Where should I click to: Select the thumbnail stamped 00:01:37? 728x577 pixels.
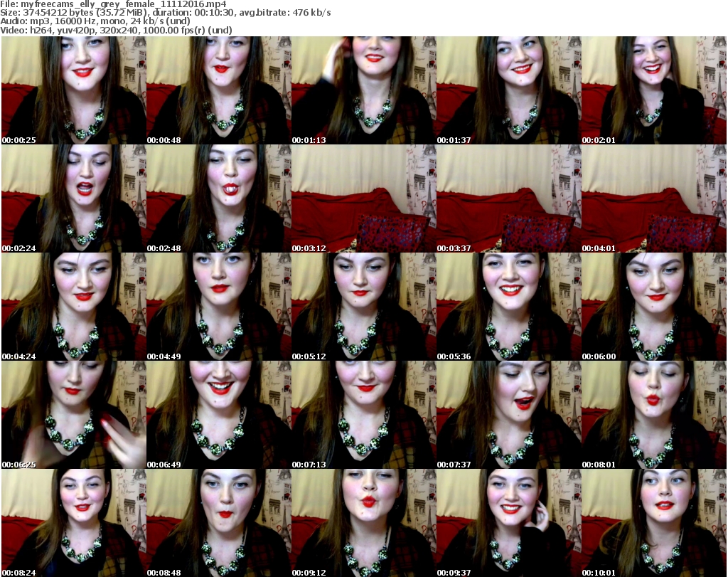click(x=509, y=90)
